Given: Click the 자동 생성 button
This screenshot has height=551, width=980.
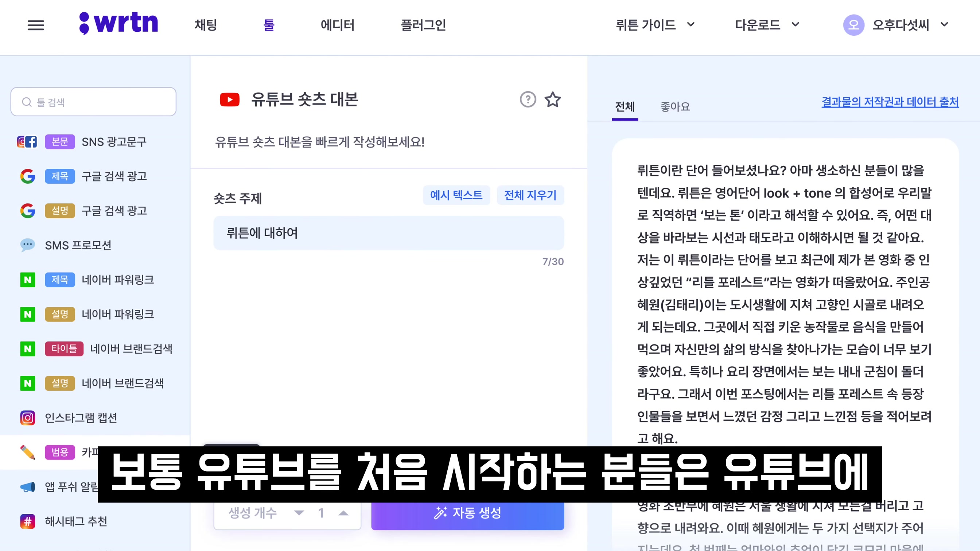Looking at the screenshot, I should [x=467, y=513].
